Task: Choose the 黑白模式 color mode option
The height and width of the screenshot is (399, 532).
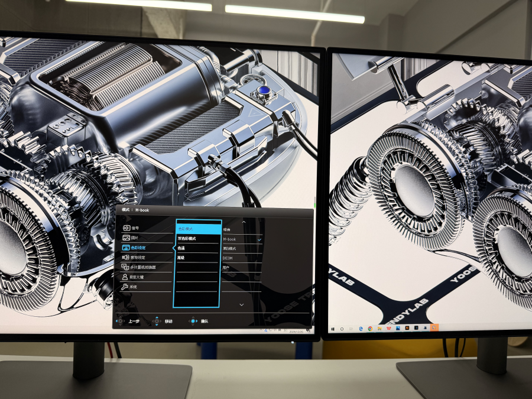Action: 229,249
